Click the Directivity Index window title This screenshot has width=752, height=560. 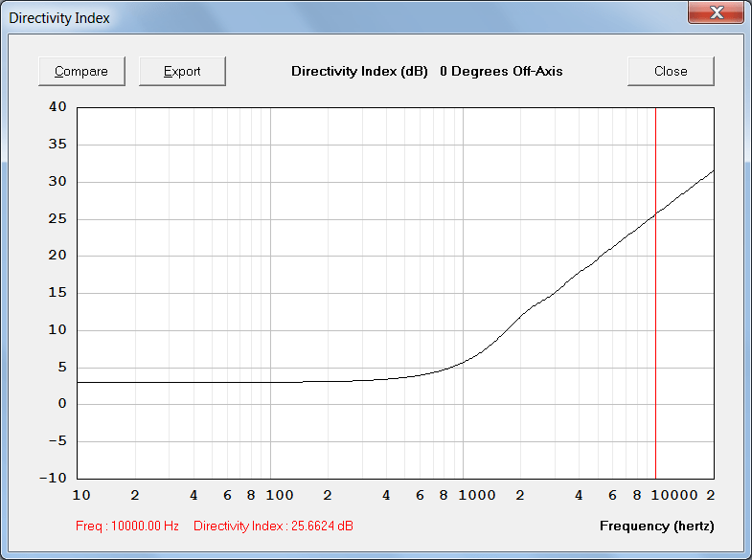coord(59,18)
